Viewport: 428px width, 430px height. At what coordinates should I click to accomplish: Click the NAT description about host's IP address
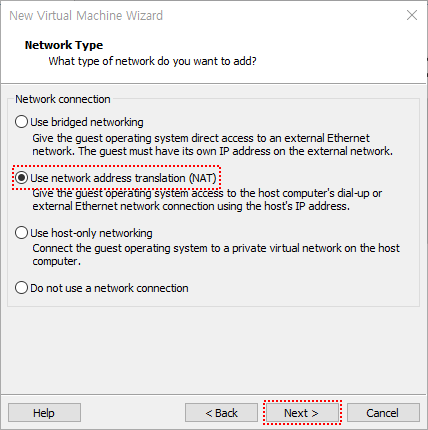[x=207, y=200]
